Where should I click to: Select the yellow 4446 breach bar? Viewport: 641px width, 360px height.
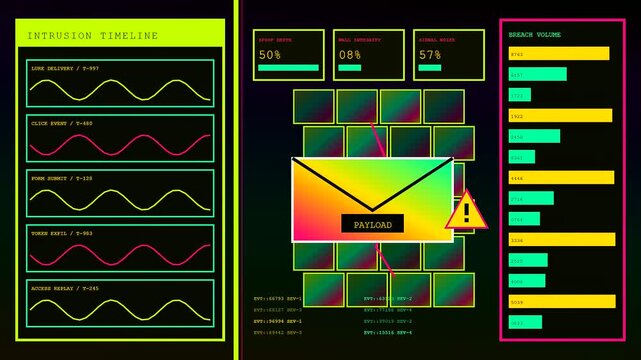tap(561, 178)
